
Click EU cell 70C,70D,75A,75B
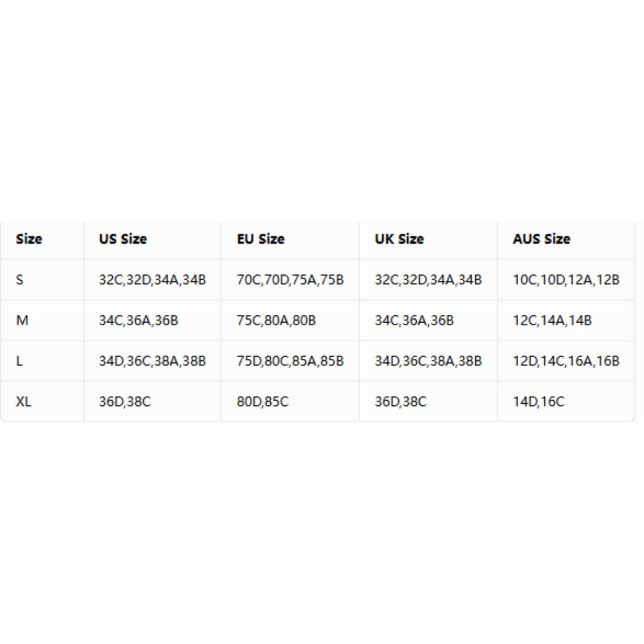(x=290, y=280)
